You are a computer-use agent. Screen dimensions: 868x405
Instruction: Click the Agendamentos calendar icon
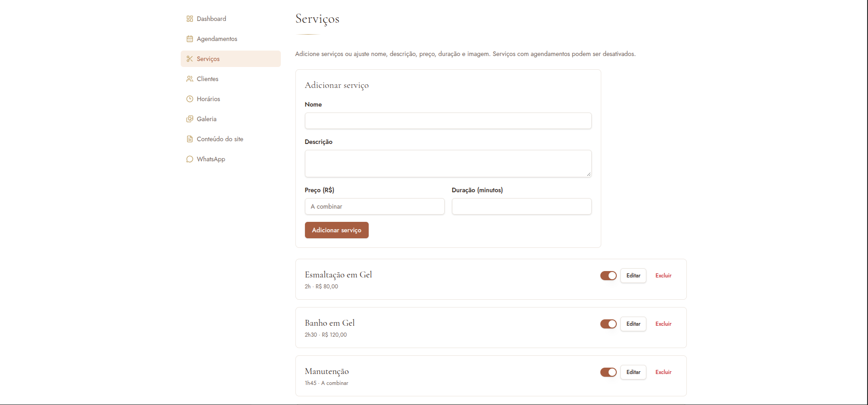click(190, 39)
